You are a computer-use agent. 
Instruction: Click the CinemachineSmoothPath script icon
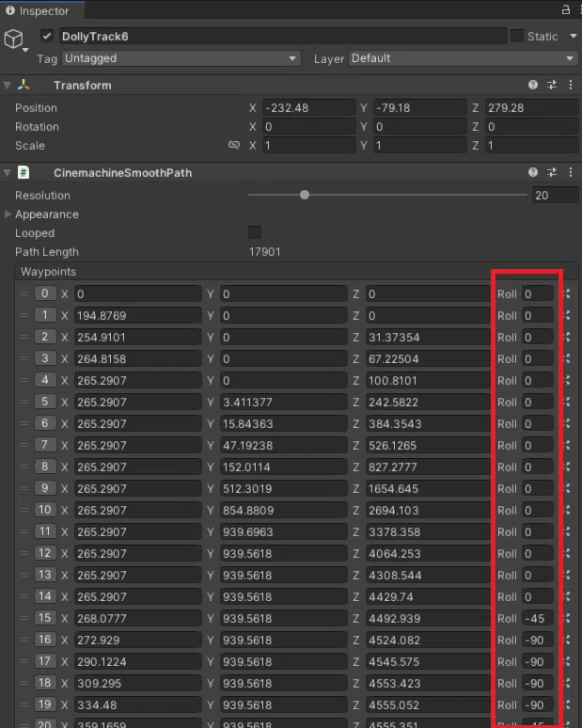(24, 172)
